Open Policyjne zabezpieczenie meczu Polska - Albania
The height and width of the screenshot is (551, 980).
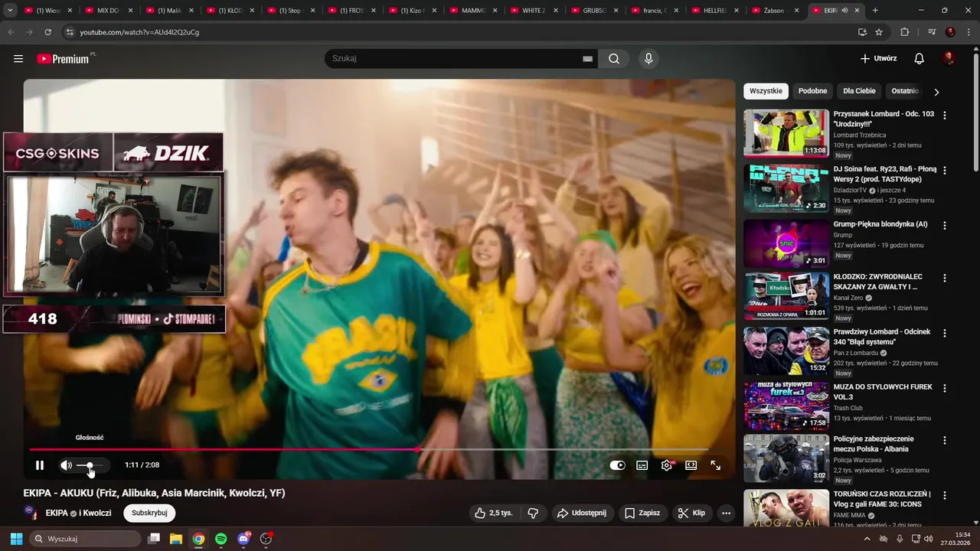click(x=873, y=444)
